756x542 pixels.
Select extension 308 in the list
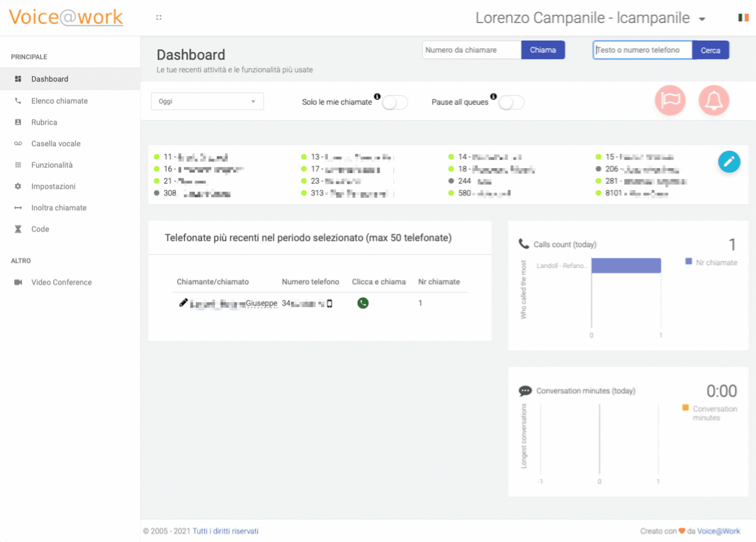pos(192,193)
